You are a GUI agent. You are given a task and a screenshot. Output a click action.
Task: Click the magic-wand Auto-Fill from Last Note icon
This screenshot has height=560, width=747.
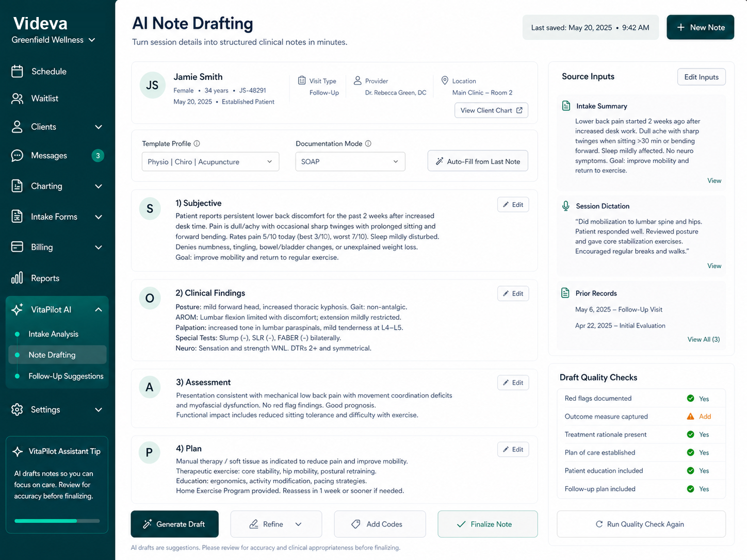click(440, 161)
